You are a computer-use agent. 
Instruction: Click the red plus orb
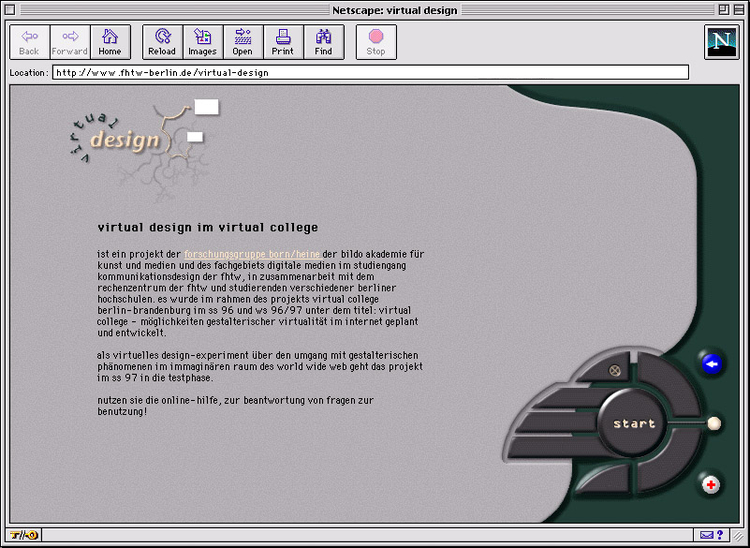click(711, 484)
